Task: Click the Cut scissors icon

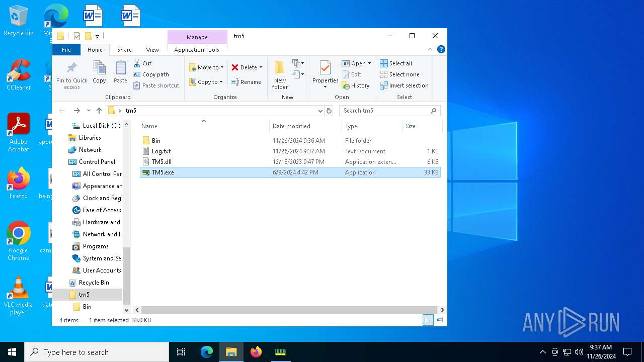Action: pos(137,63)
